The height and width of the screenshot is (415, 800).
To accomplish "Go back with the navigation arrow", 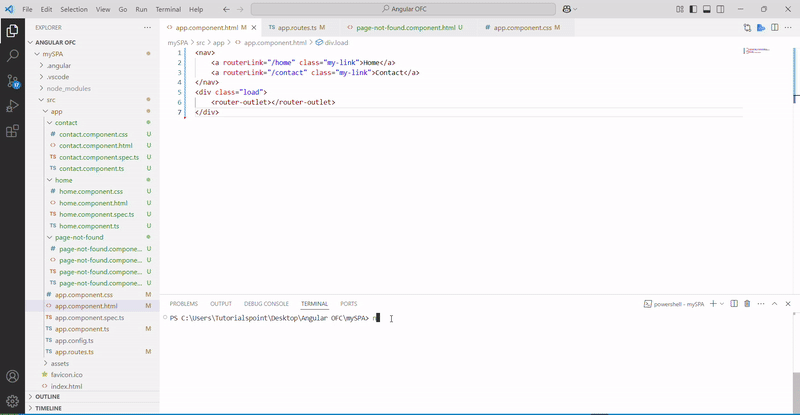I will pos(226,9).
